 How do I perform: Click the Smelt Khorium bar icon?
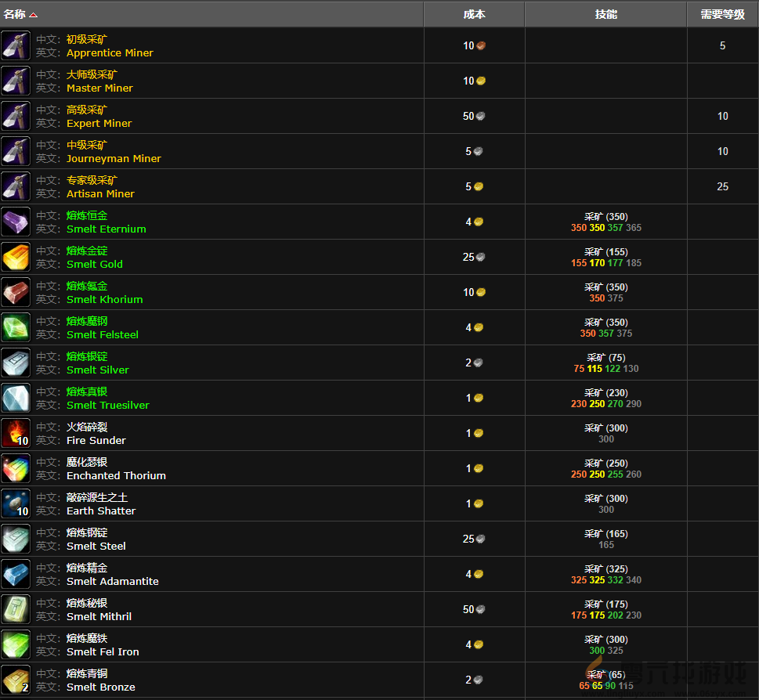coord(16,292)
